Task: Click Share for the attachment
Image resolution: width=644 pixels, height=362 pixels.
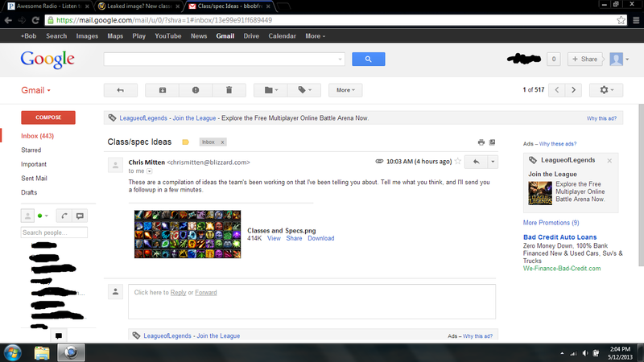Action: pos(294,238)
